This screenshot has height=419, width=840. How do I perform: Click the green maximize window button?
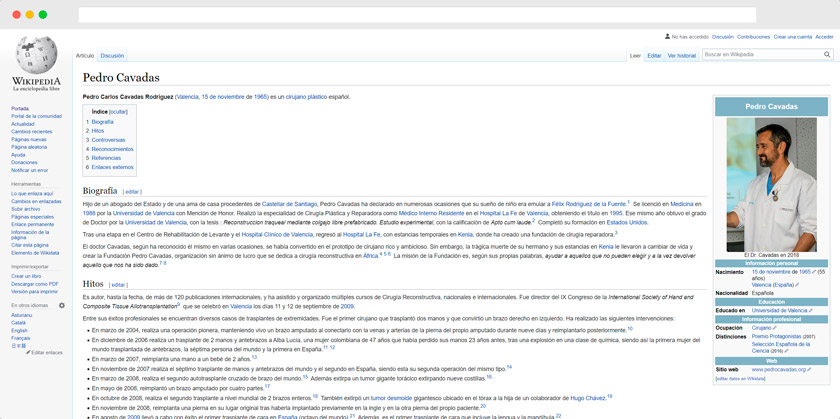(x=43, y=14)
